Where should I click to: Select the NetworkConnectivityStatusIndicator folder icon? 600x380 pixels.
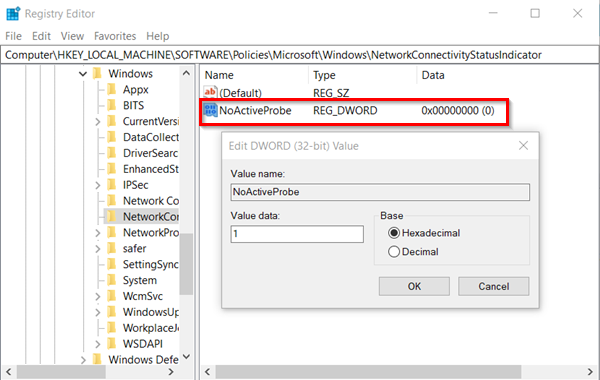point(112,217)
